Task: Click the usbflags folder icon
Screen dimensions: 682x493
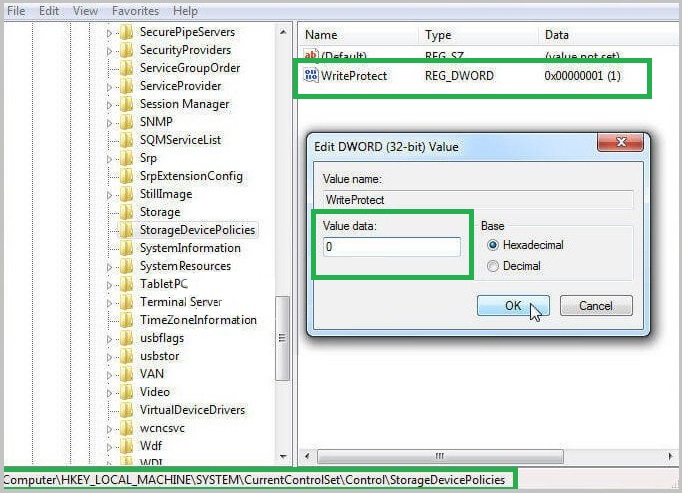Action: point(127,339)
